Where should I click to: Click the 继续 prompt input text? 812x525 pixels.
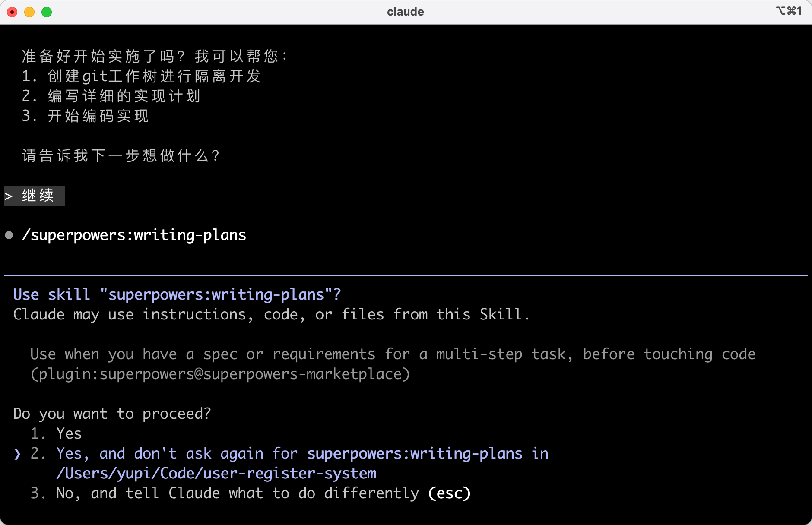pyautogui.click(x=38, y=196)
